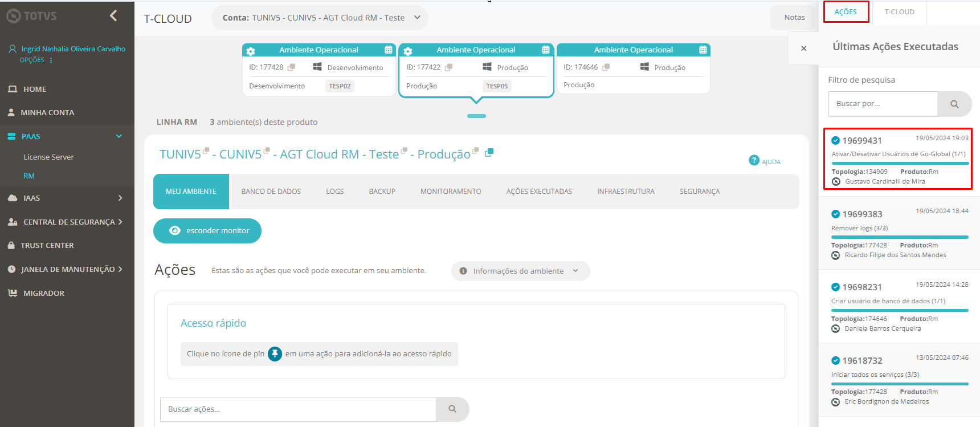Select License Server under PAAS
This screenshot has width=980, height=427.
click(x=48, y=157)
